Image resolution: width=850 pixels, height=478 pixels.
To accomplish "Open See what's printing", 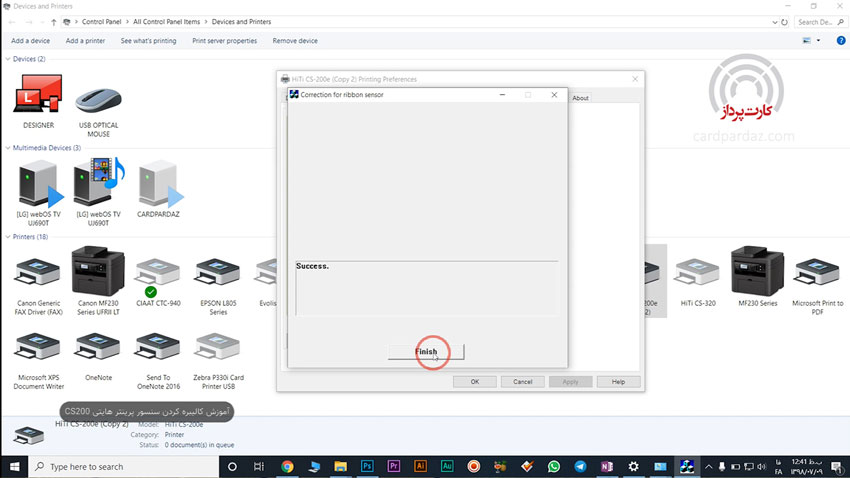I will [148, 41].
